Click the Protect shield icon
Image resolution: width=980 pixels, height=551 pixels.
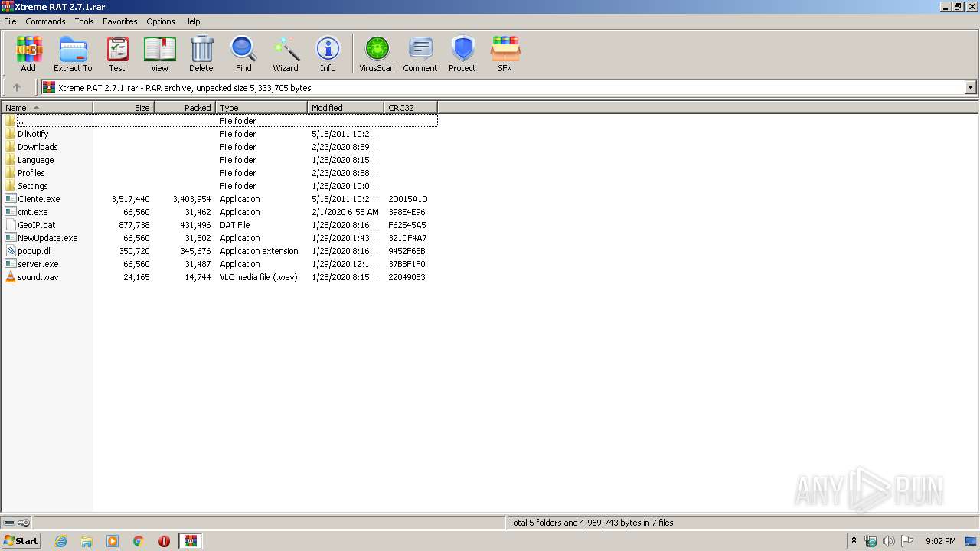(x=462, y=54)
